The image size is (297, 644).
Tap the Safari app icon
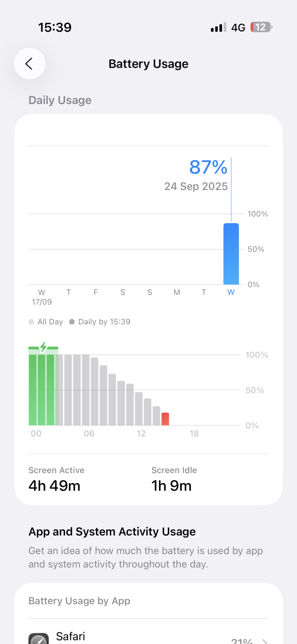coord(39,639)
